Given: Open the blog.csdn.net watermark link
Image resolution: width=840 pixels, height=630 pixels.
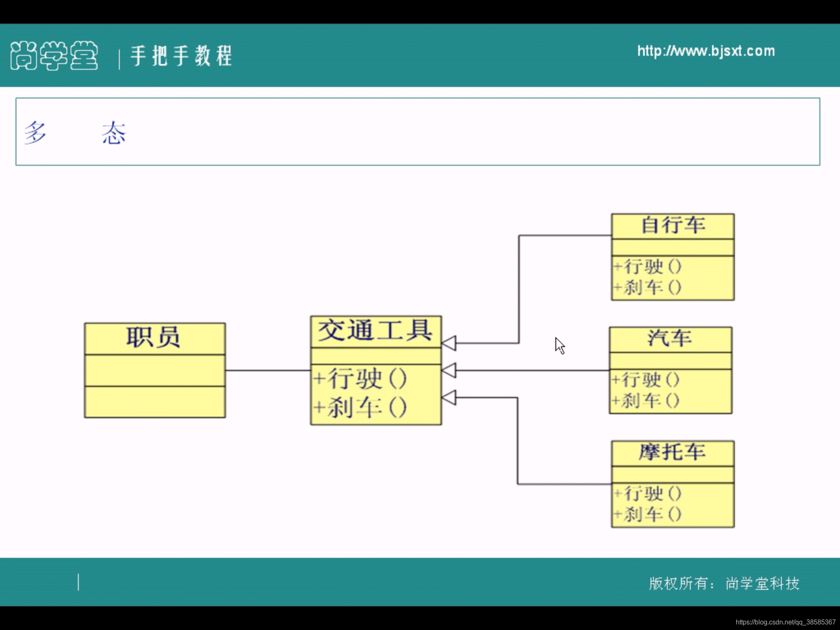Looking at the screenshot, I should 785,622.
